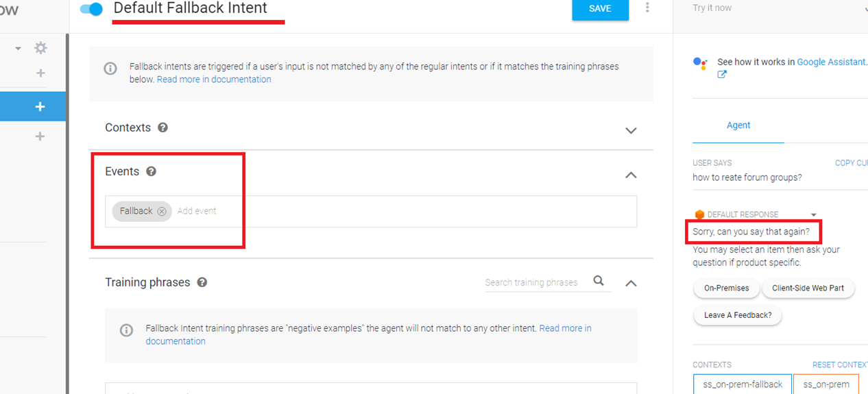Click the SAVE button
The width and height of the screenshot is (868, 394).
(x=600, y=9)
